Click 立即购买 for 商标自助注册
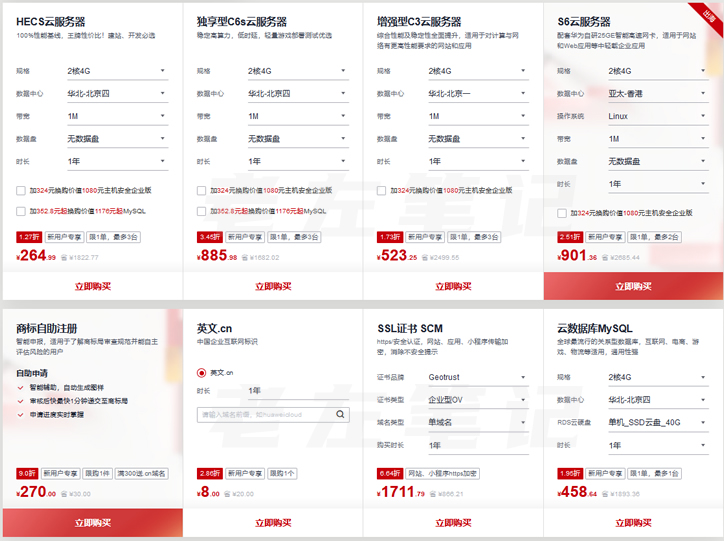 (x=92, y=523)
